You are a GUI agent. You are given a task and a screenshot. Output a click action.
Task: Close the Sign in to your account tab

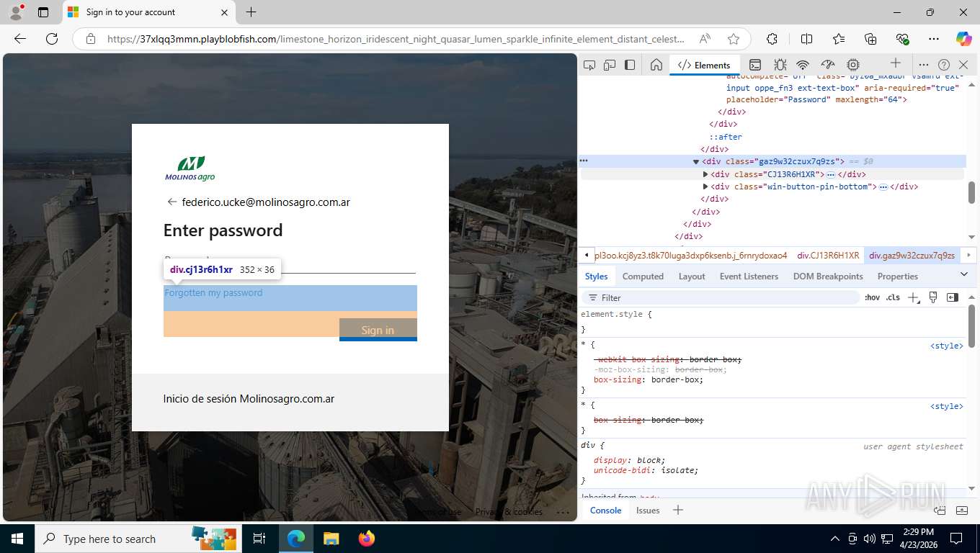tap(224, 12)
